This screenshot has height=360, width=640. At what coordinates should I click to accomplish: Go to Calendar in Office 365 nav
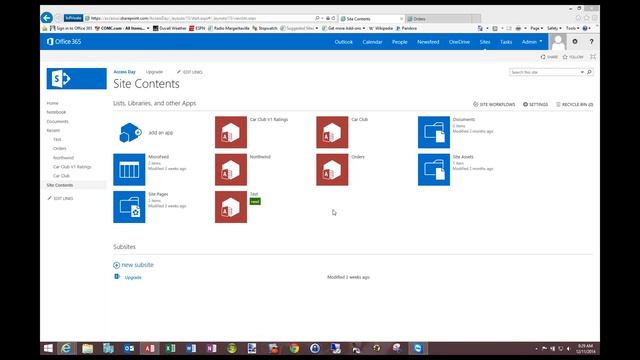(372, 42)
